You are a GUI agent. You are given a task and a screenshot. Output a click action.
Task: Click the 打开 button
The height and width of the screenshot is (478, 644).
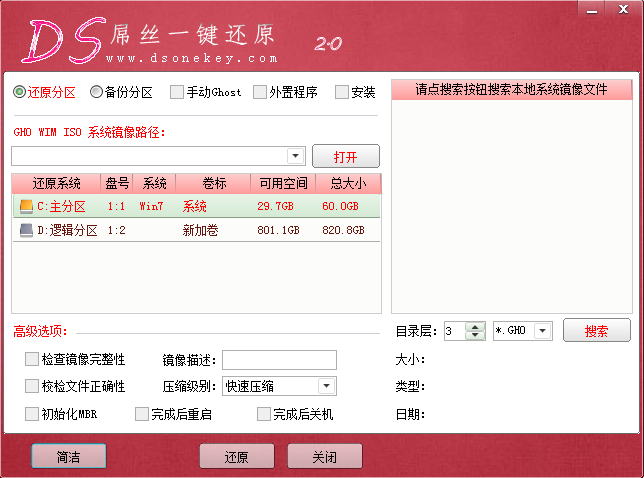346,156
